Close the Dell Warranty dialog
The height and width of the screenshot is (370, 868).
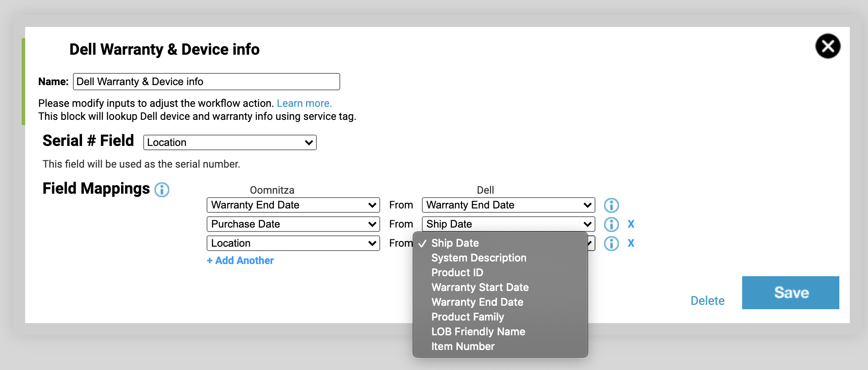click(828, 46)
